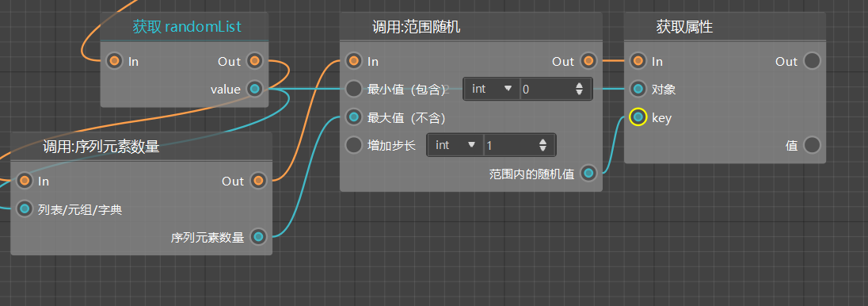
Task: Click the Out pin of 获取 randomList node
Action: (255, 61)
